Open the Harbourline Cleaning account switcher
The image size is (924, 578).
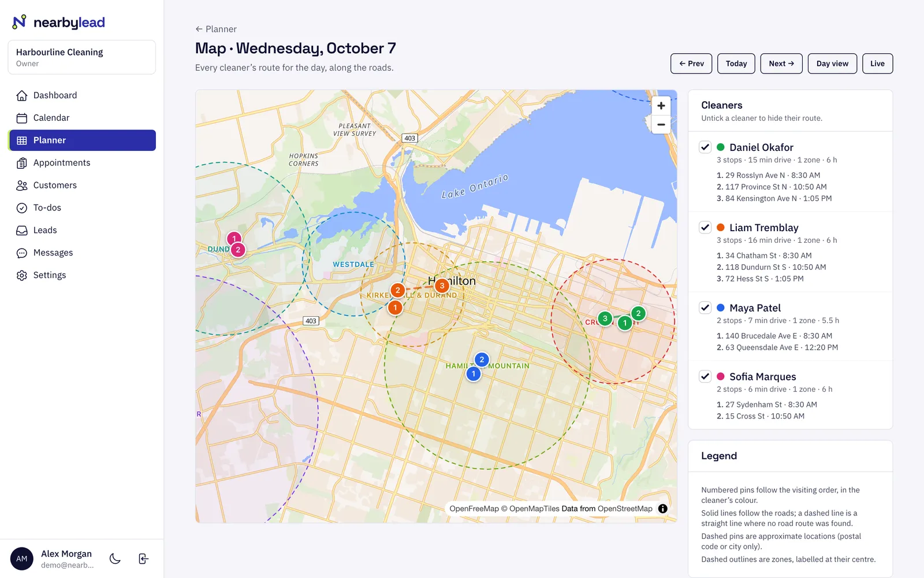click(x=82, y=57)
